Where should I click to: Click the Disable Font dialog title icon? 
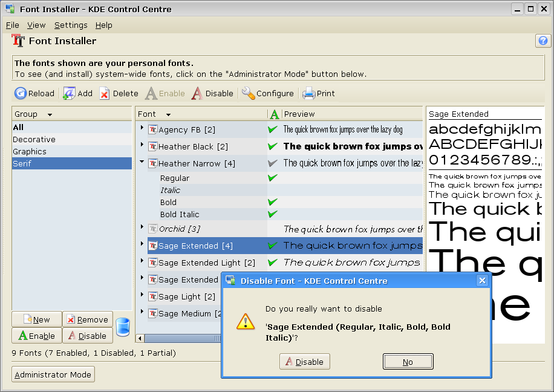tap(230, 281)
